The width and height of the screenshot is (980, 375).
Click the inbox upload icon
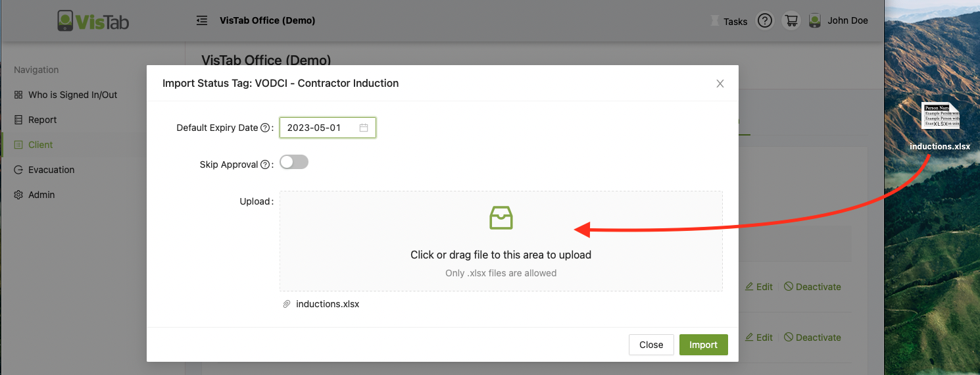point(501,218)
